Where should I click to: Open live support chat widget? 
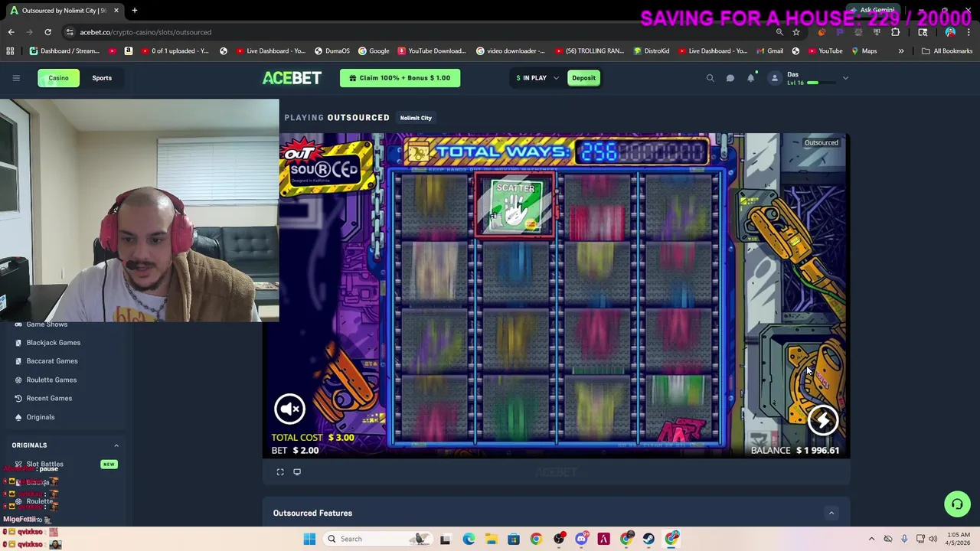957,504
